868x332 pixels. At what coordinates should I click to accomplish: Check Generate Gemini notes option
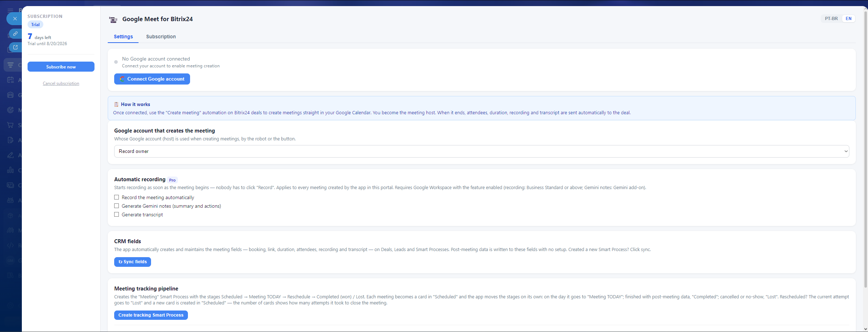[x=117, y=206]
